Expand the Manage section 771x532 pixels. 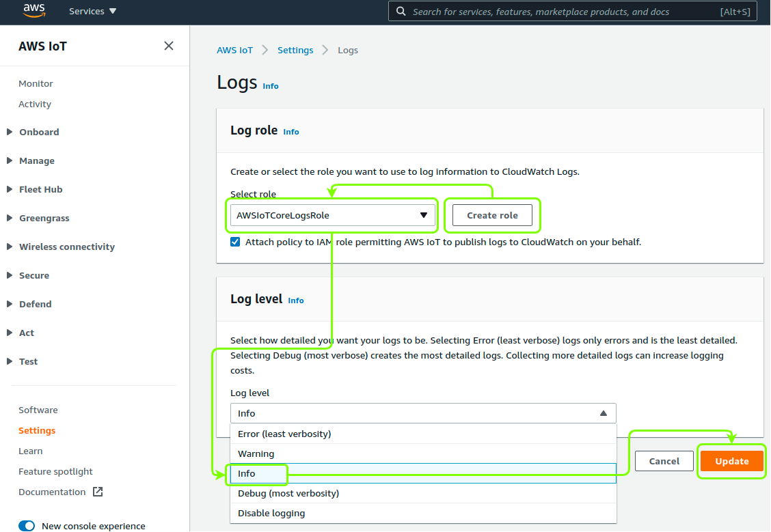point(36,160)
